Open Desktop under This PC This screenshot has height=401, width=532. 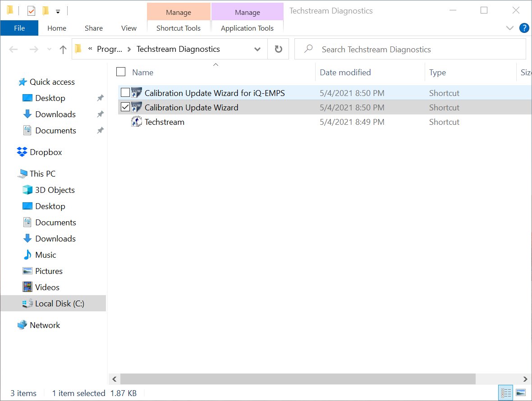50,206
